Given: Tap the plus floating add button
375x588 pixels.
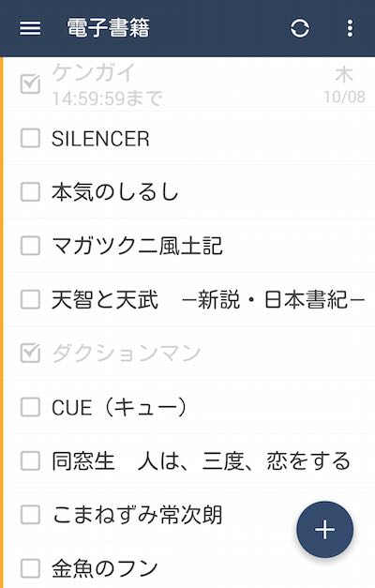Looking at the screenshot, I should tap(324, 530).
